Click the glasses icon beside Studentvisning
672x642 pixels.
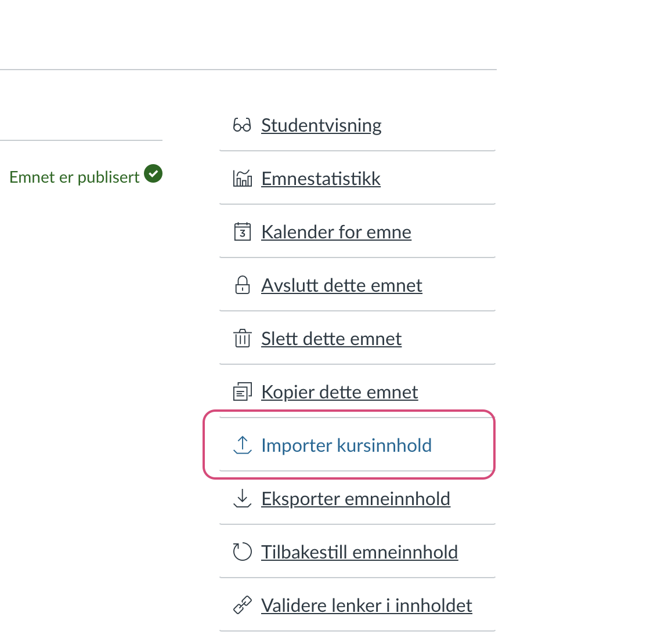click(x=242, y=125)
